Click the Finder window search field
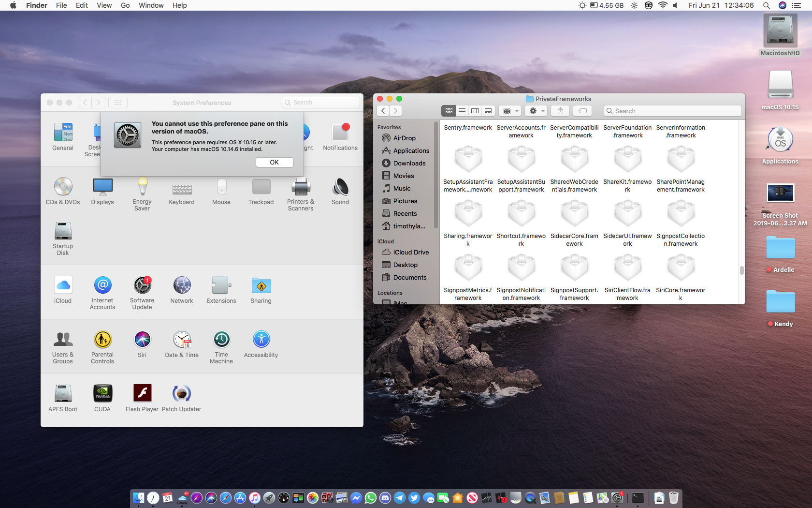 [x=672, y=111]
